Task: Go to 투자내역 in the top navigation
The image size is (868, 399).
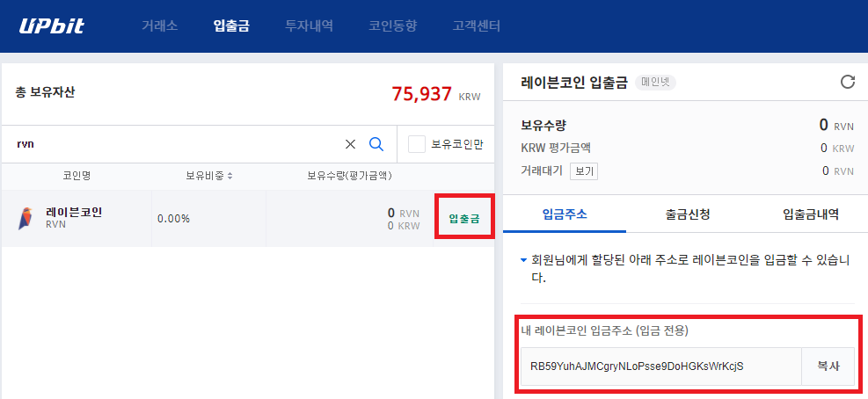Action: 309,26
